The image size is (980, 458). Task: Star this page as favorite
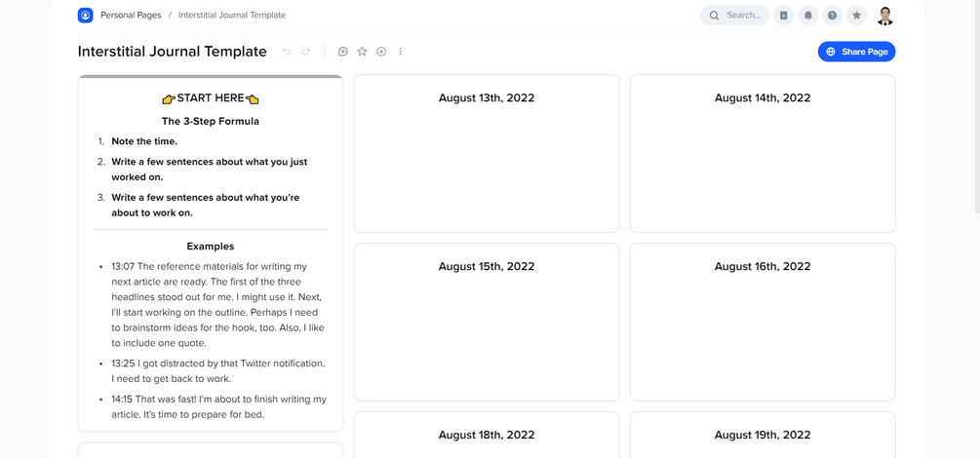pos(362,52)
